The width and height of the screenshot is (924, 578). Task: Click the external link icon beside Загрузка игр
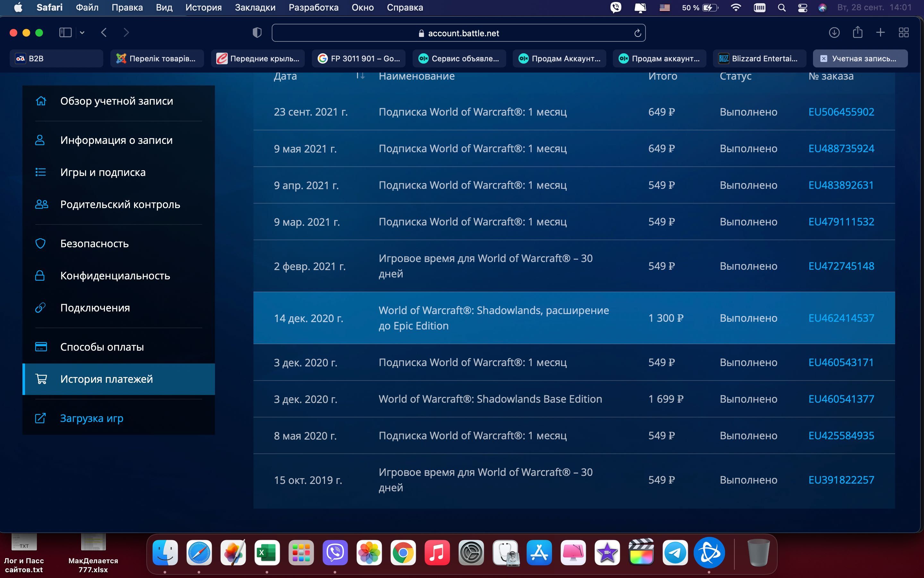click(40, 418)
